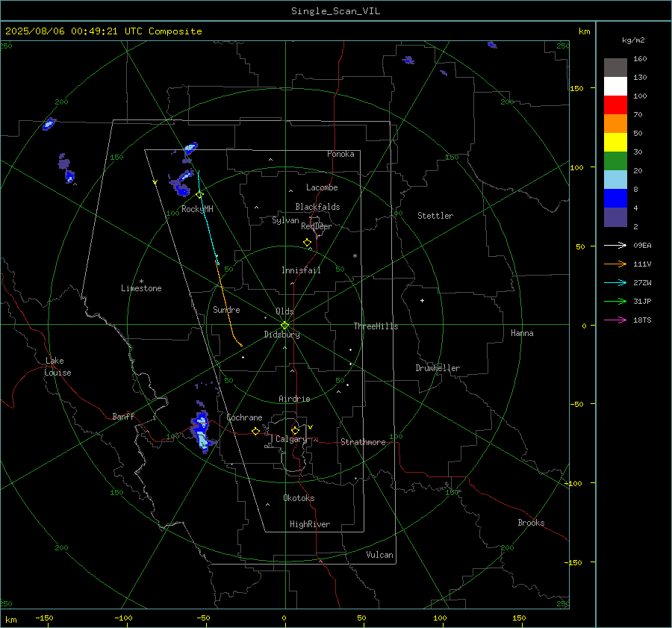Click the yellow diamond marker at radar center
The image size is (672, 628).
pos(284,326)
